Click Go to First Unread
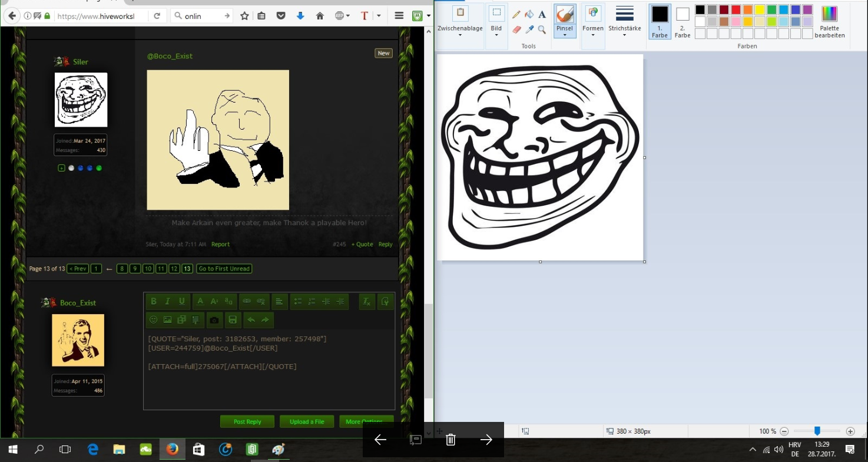Image resolution: width=868 pixels, height=462 pixels. click(224, 269)
